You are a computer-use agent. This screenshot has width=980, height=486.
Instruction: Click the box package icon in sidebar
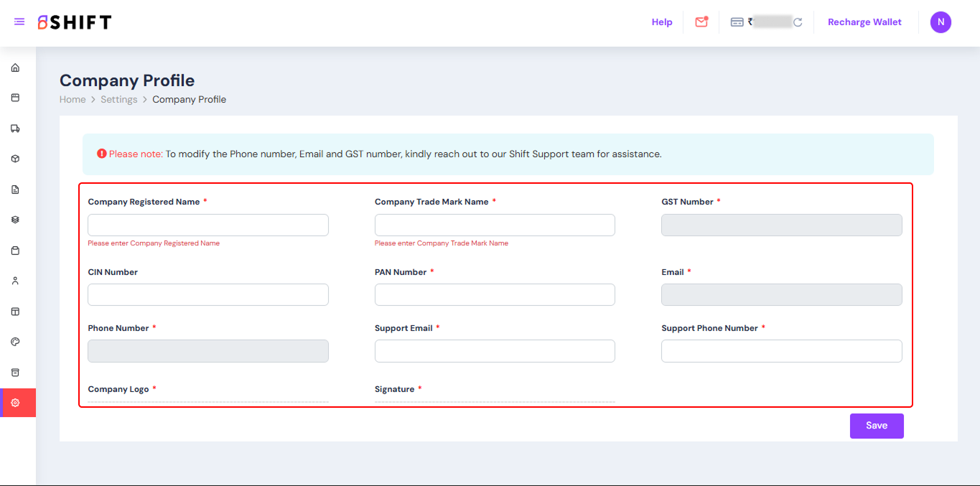tap(15, 159)
